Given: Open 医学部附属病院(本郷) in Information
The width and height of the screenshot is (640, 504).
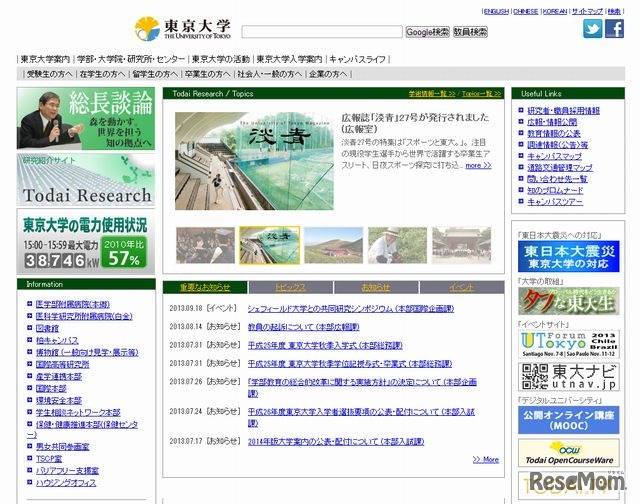Looking at the screenshot, I should pyautogui.click(x=73, y=304).
